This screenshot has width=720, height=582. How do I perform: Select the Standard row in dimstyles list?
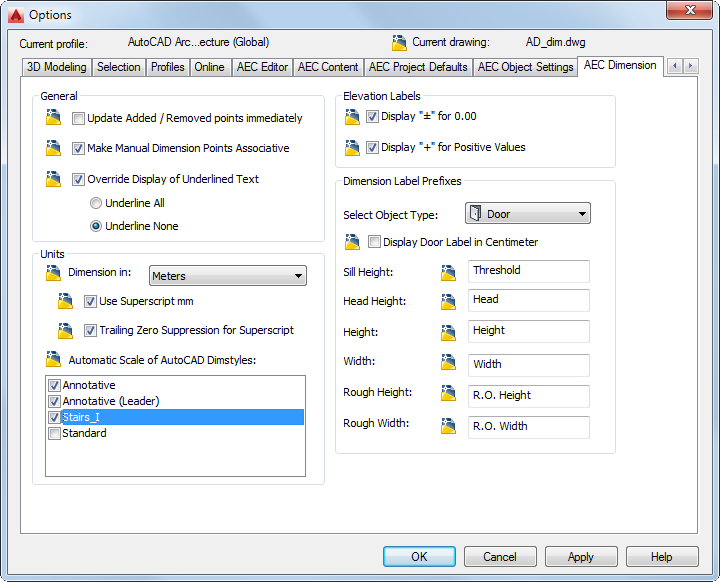175,433
